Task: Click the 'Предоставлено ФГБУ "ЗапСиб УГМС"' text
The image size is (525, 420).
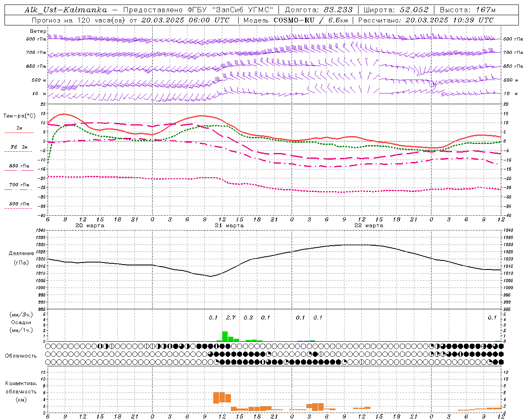Action: (198, 10)
